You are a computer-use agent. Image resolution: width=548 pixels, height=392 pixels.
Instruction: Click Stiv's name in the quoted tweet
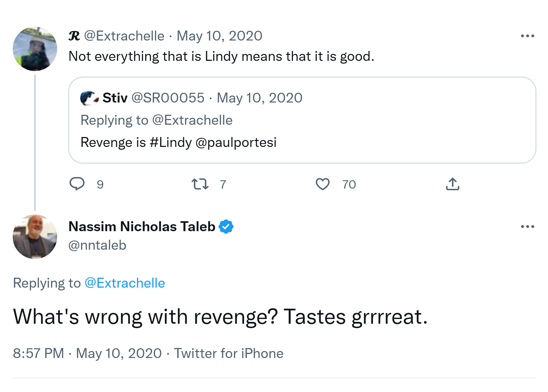[115, 98]
